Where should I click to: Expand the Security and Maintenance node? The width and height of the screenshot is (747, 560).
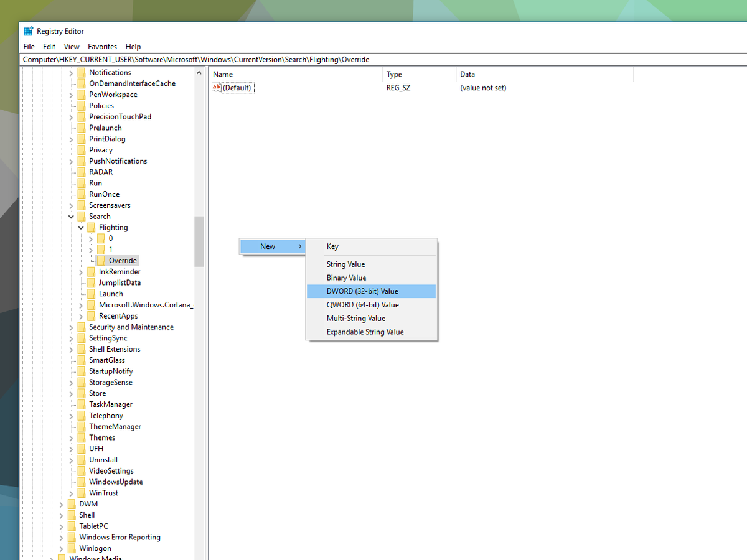click(x=70, y=327)
